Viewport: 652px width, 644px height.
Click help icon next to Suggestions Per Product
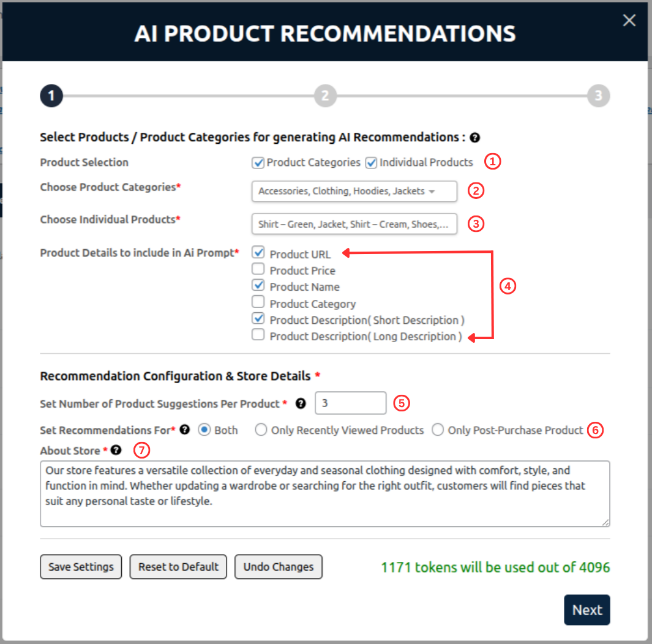click(x=301, y=403)
